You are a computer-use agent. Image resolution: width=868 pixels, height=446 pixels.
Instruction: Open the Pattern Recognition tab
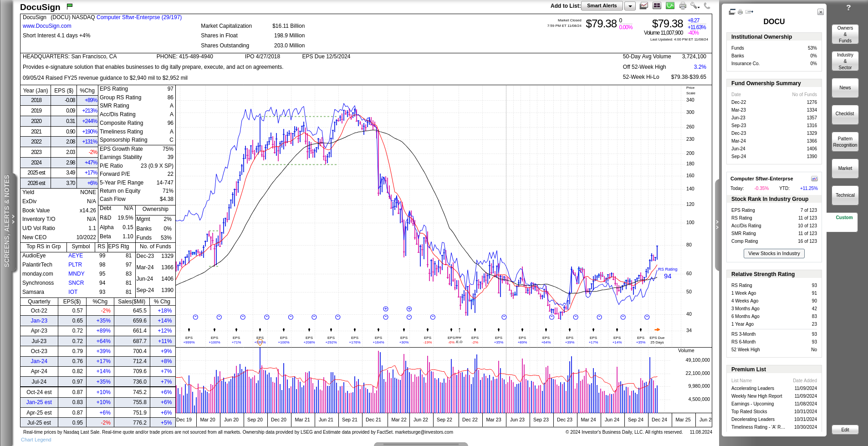tap(845, 142)
